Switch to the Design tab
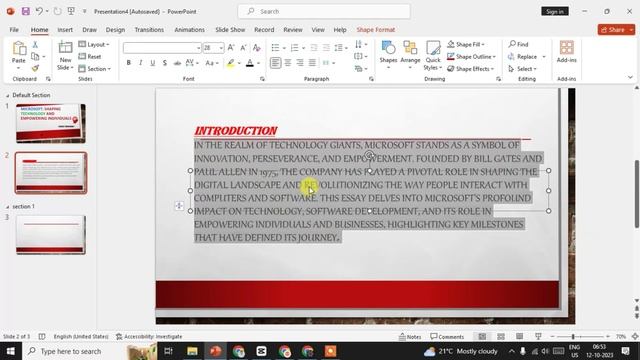Viewport: 640px width, 360px height. (x=115, y=30)
